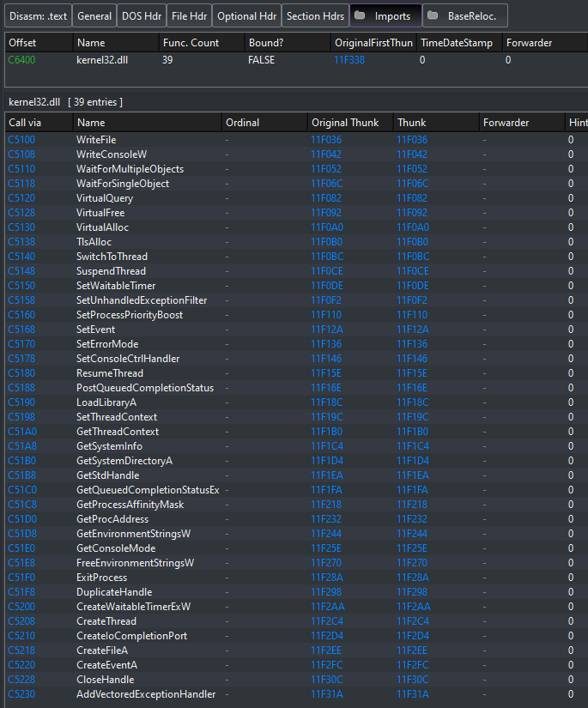Select the GetConsoleMode import
The width and height of the screenshot is (588, 708).
(296, 548)
